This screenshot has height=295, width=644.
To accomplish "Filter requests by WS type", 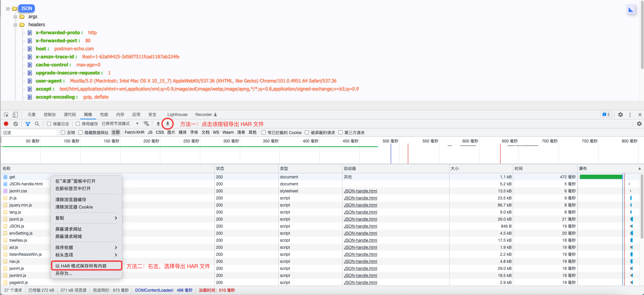I will (x=216, y=132).
